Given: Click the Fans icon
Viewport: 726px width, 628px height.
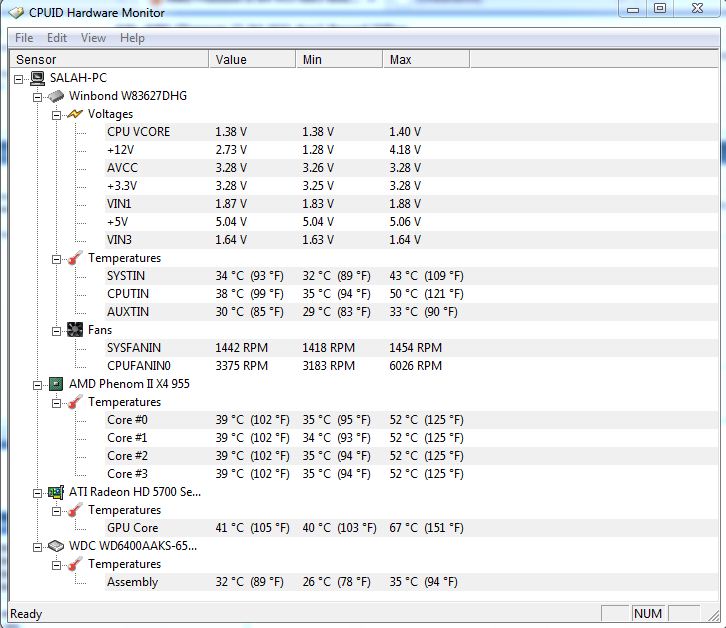Looking at the screenshot, I should pyautogui.click(x=75, y=330).
